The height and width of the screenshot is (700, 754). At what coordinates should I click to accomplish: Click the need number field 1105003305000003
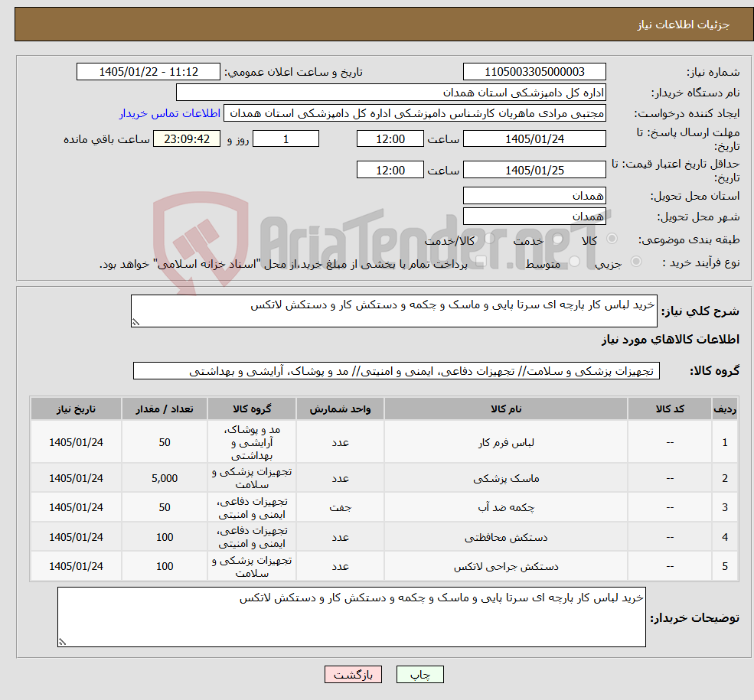(534, 72)
